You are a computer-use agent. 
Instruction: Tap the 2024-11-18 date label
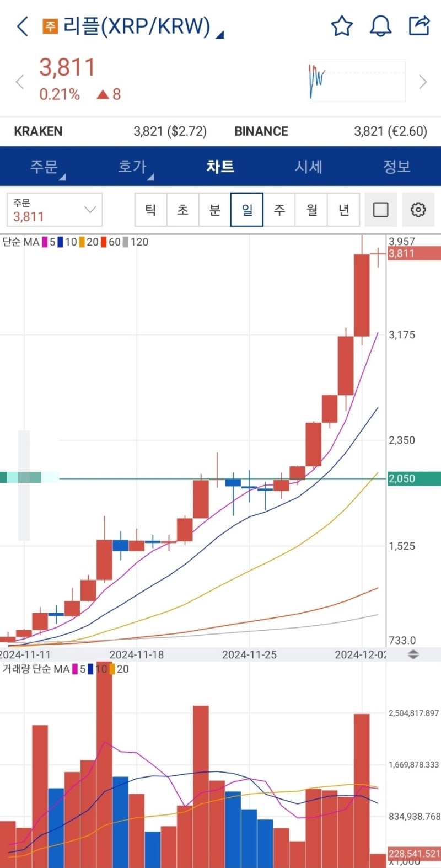[137, 654]
